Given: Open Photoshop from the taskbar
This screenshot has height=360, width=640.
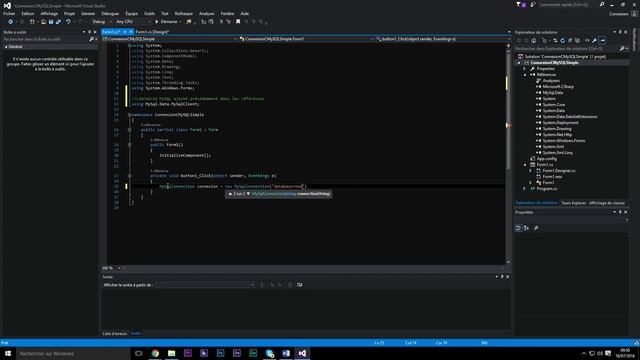Looking at the screenshot, I should pyautogui.click(x=220, y=353).
